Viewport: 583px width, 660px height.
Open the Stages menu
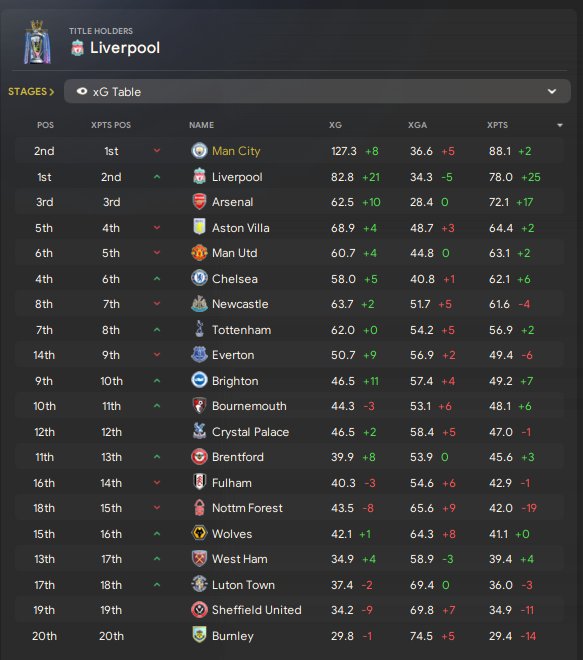pyautogui.click(x=31, y=91)
